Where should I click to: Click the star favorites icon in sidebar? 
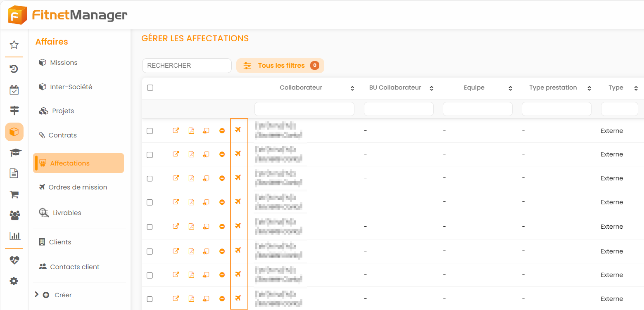tap(14, 45)
